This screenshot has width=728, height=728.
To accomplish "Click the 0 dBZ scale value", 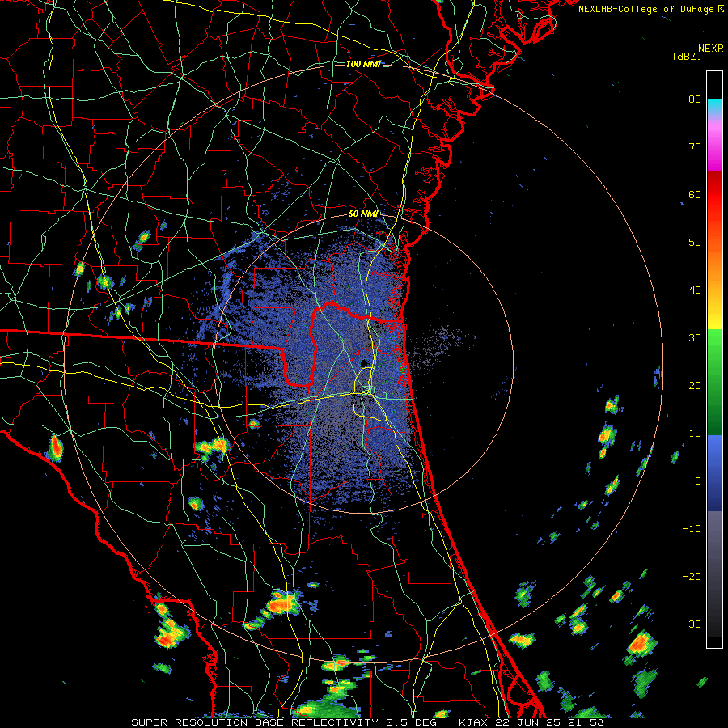I will (698, 481).
